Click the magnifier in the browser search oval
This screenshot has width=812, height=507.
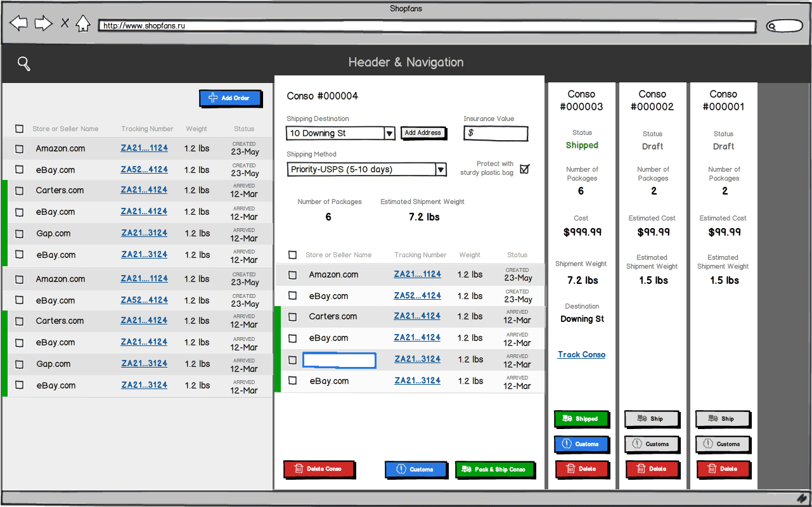(x=774, y=26)
